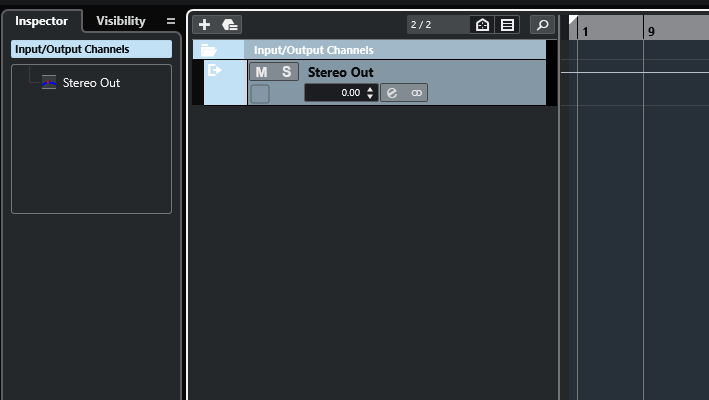Open the track list layout lines icon
709x400 pixels.
point(507,24)
